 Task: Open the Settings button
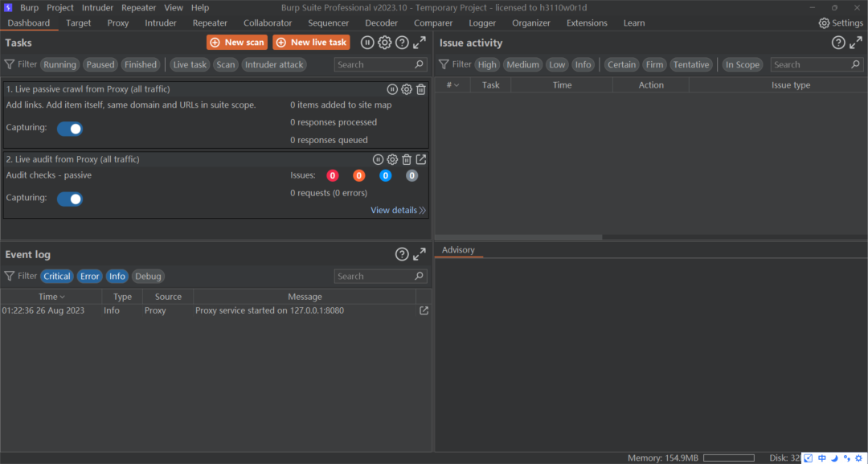click(x=841, y=23)
